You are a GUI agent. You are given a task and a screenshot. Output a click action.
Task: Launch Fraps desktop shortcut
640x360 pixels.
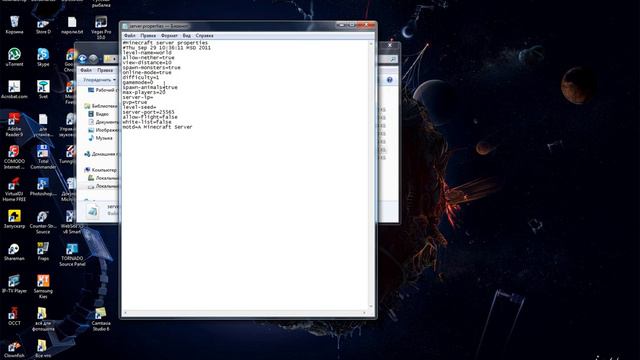point(43,252)
